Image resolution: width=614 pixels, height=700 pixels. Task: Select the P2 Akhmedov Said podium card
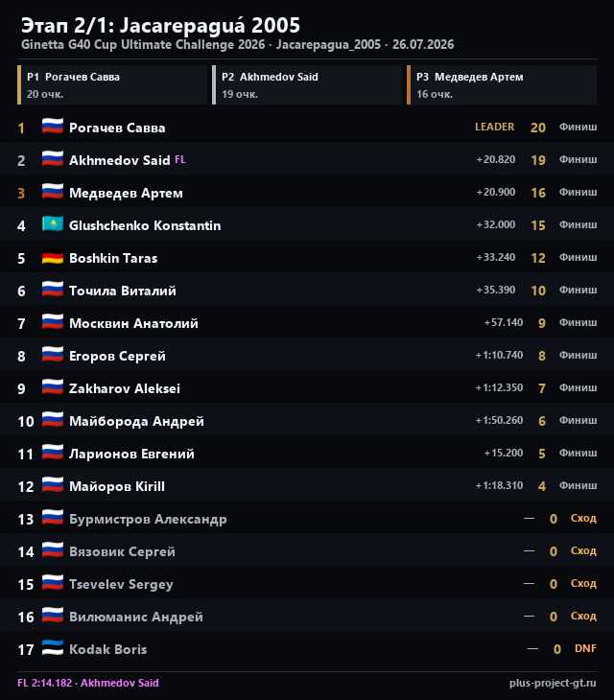(x=307, y=84)
